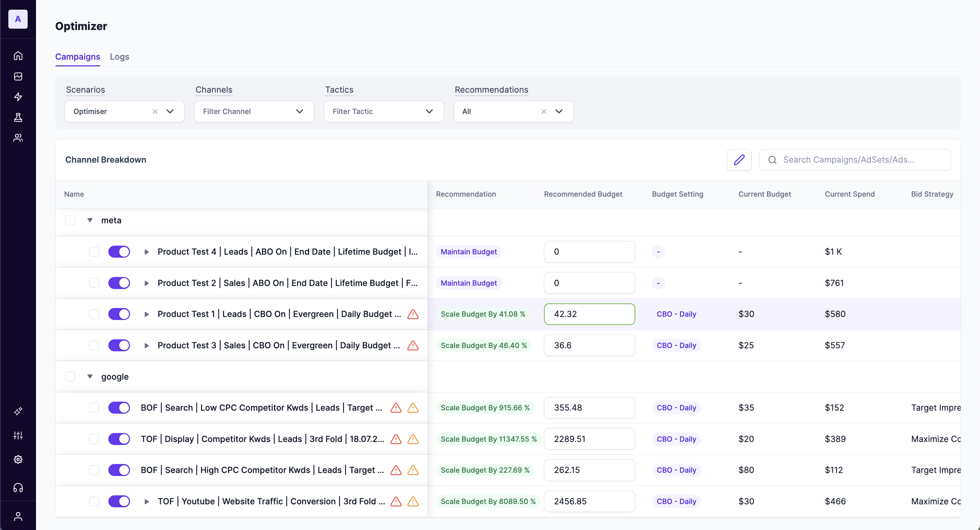Check the checkbox next to Product Test 1
Viewport: 980px width, 530px height.
(94, 314)
